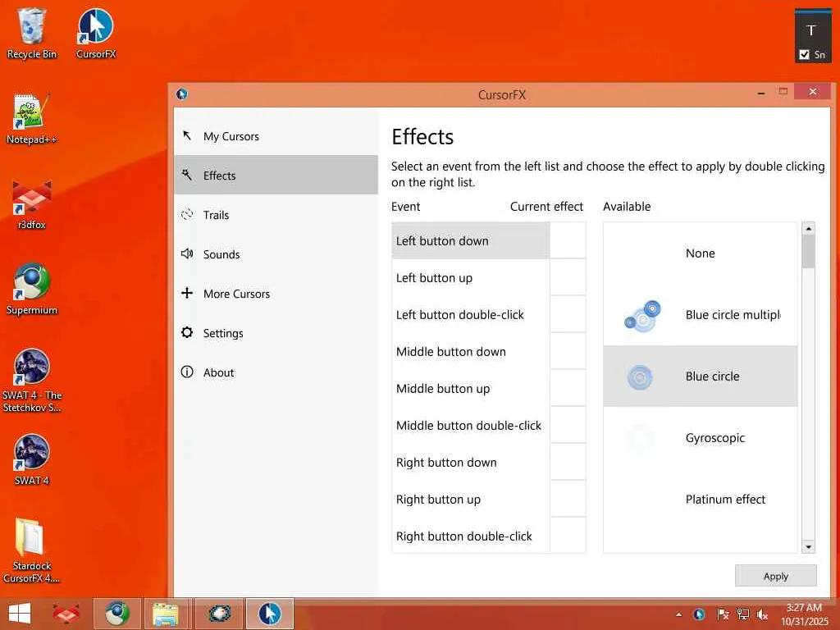Select the Left button down event
The image size is (840, 630).
click(x=470, y=241)
